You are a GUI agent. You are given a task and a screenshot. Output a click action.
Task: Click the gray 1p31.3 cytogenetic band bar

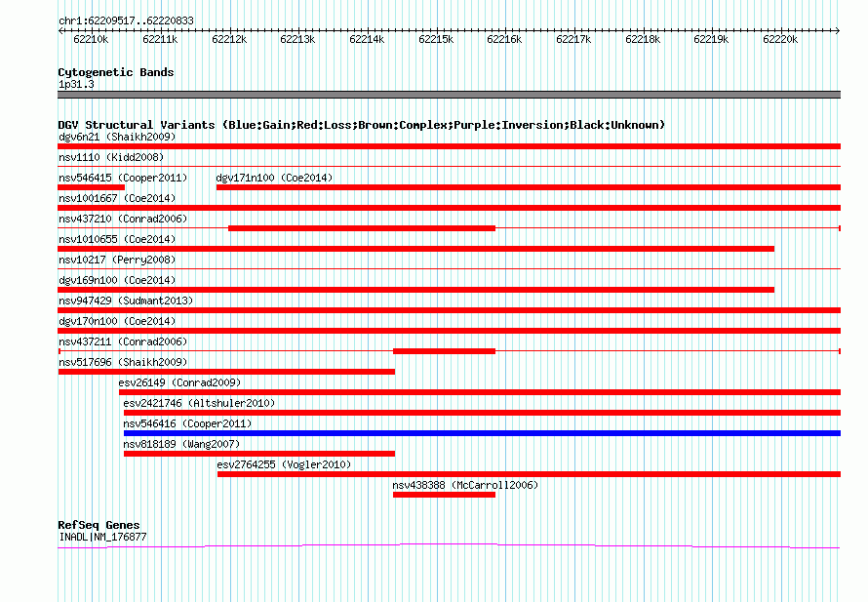click(x=449, y=95)
